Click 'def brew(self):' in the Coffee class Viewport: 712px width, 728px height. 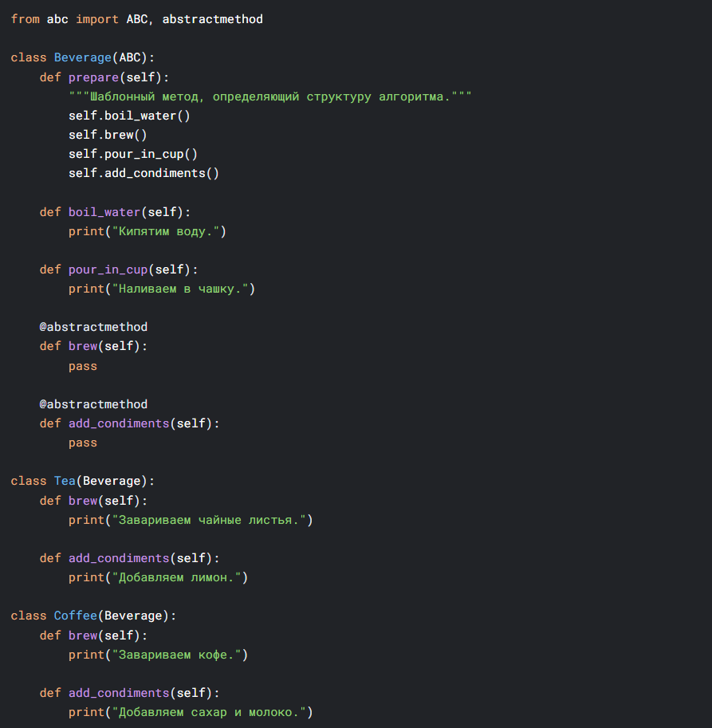coord(93,636)
